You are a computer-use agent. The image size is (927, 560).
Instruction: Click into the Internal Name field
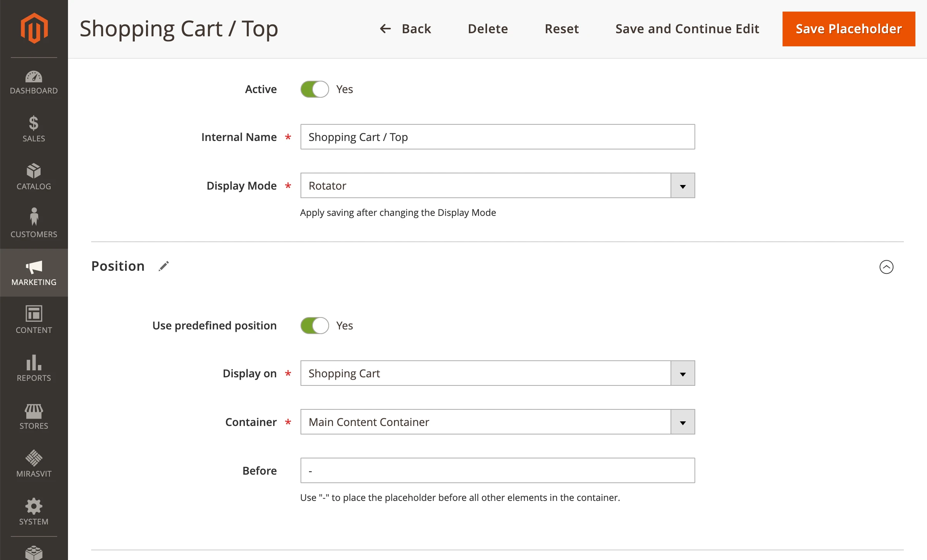(497, 137)
